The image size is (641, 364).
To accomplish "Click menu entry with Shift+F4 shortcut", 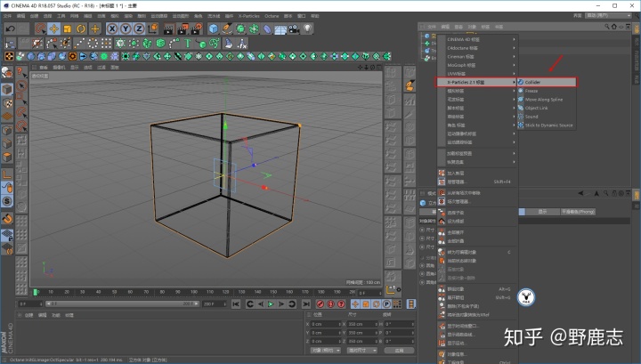I will pyautogui.click(x=477, y=182).
